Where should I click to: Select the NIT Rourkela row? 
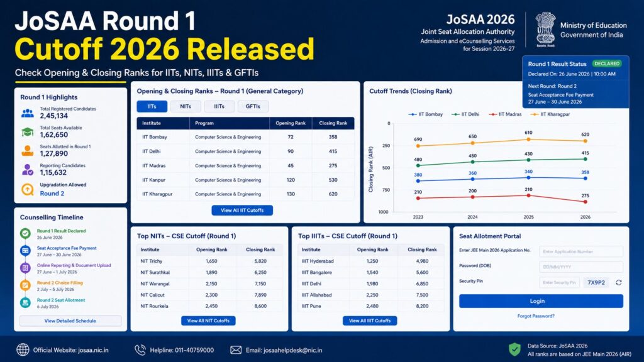[210, 306]
